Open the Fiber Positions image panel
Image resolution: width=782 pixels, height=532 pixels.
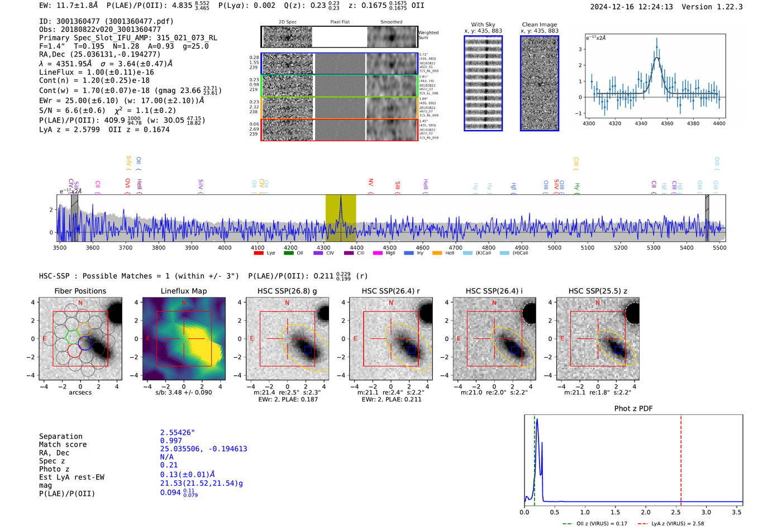pyautogui.click(x=80, y=339)
